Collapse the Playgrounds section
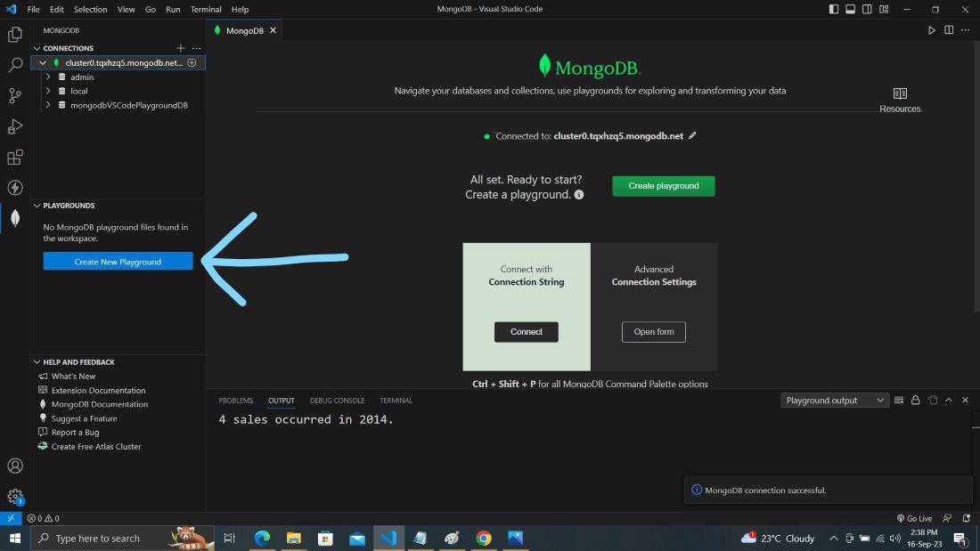Viewport: 980px width, 551px height. [37, 206]
